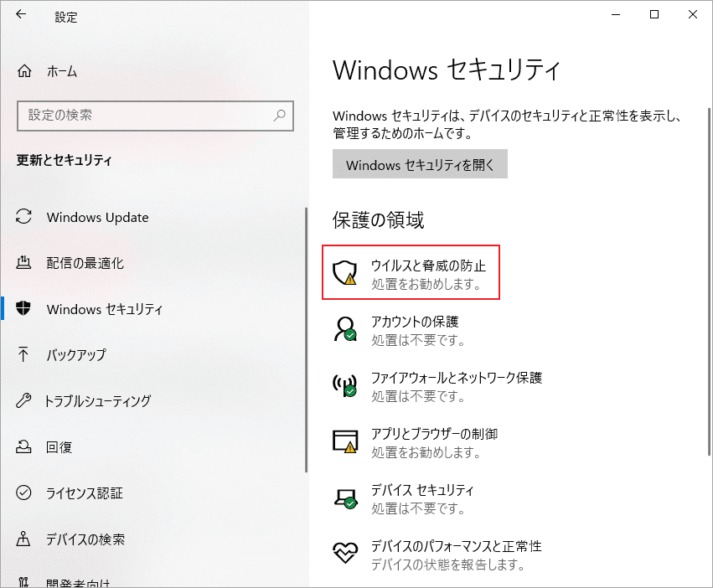
Task: Click the virus protection shield warning icon
Action: [x=344, y=273]
